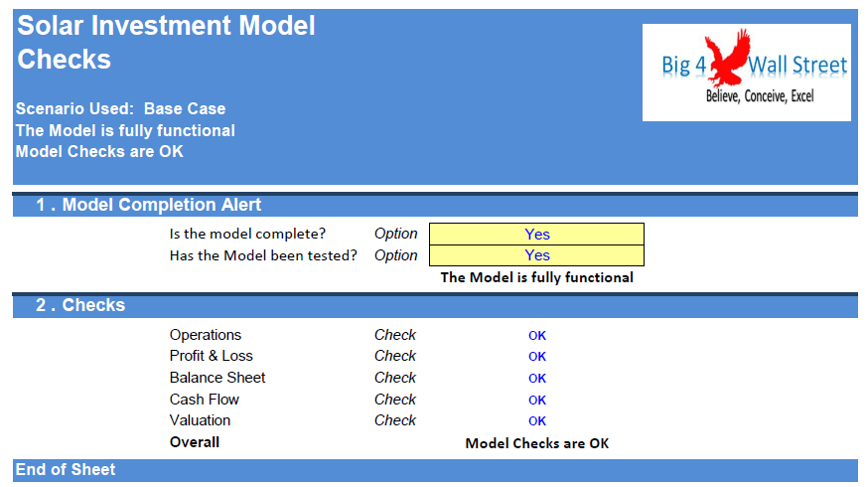Open the 'Has the Model been tested?' Yes dropdown
868x487 pixels.
(536, 255)
